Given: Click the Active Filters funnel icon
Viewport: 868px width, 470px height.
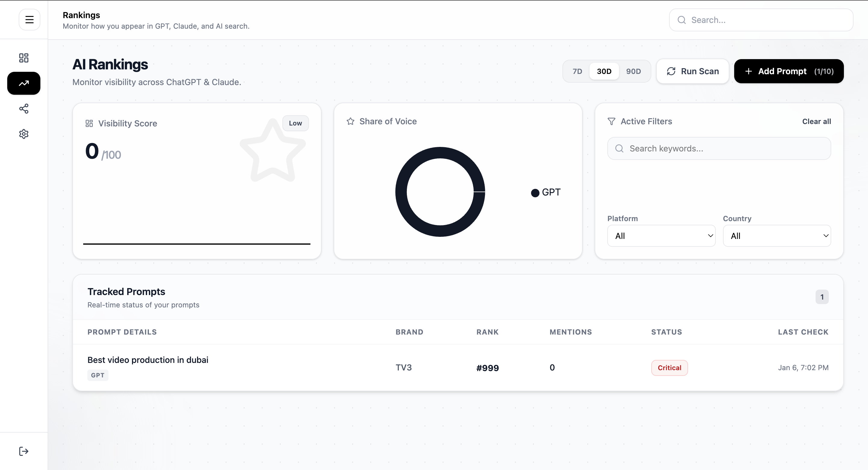Looking at the screenshot, I should pos(612,121).
